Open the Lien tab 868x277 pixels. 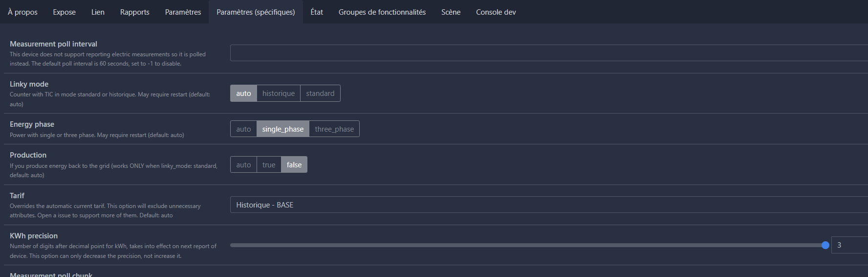coord(98,12)
